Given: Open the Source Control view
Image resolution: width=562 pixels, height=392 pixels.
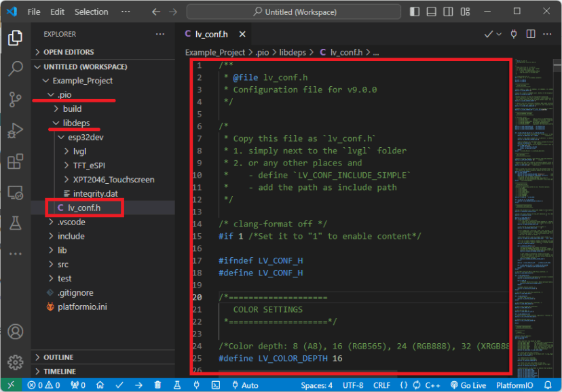Looking at the screenshot, I should tap(15, 100).
